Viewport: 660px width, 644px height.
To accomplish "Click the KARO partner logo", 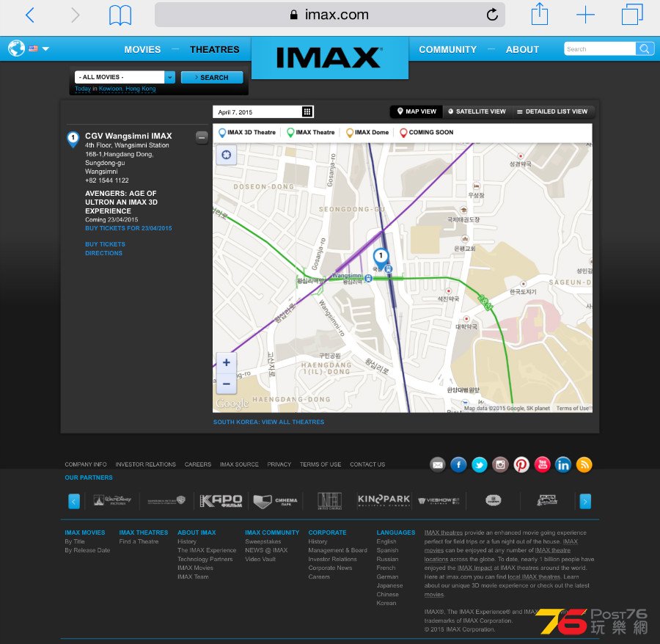I will [221, 500].
